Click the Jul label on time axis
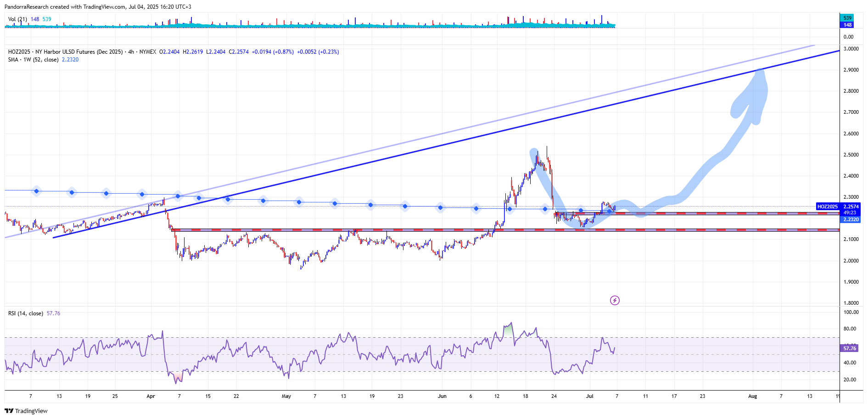This screenshot has width=868, height=419. tap(589, 396)
